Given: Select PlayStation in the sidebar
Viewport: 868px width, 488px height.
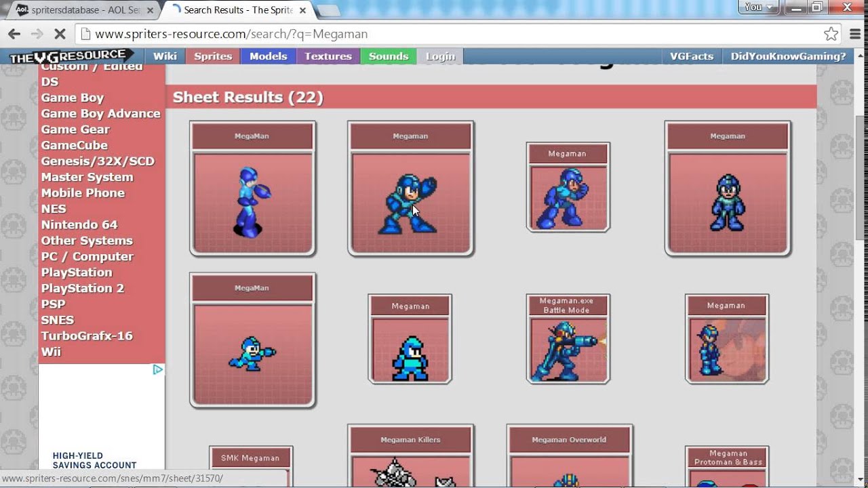Looking at the screenshot, I should point(77,272).
